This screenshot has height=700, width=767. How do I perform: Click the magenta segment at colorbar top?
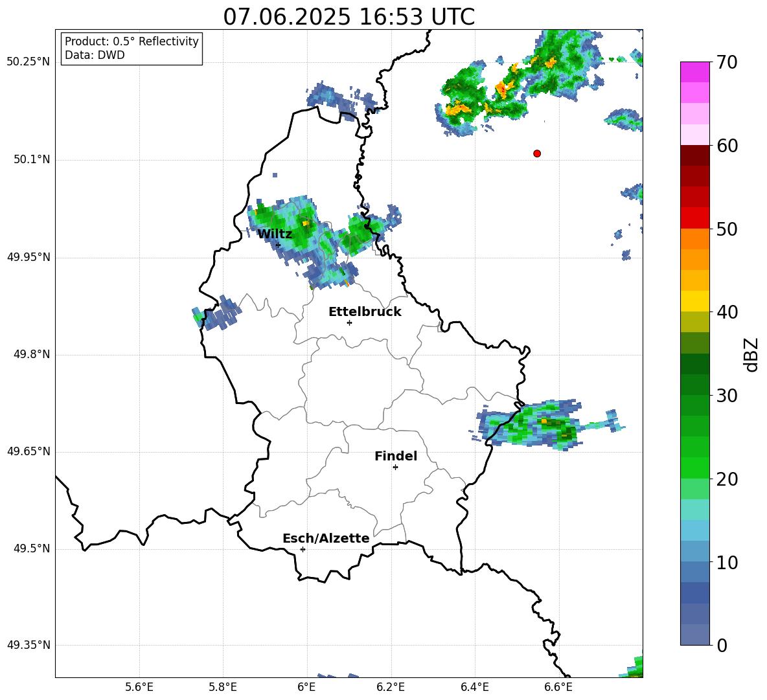click(x=695, y=72)
